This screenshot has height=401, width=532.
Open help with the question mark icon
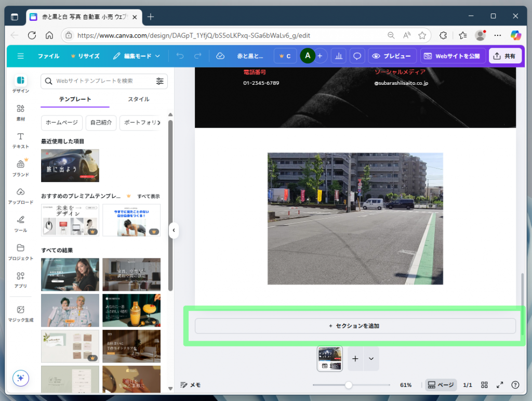(515, 385)
